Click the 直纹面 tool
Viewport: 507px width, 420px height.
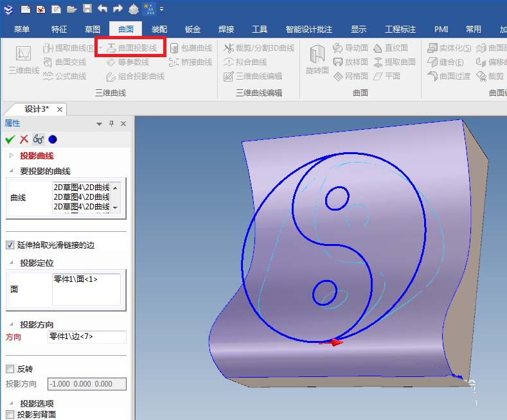click(391, 48)
